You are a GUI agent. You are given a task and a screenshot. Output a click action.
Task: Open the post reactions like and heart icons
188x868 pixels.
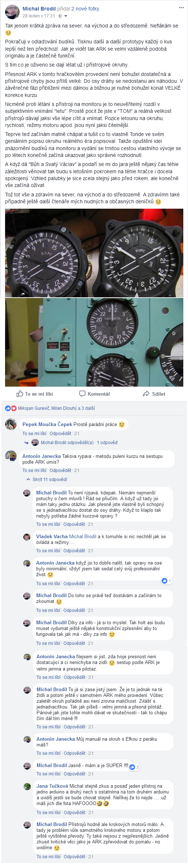11,408
